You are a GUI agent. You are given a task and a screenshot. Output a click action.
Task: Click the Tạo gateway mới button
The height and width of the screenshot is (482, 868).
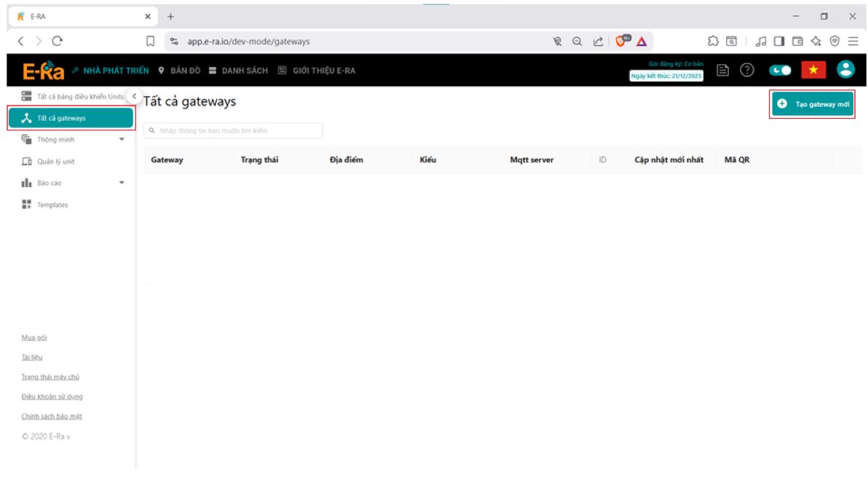813,104
